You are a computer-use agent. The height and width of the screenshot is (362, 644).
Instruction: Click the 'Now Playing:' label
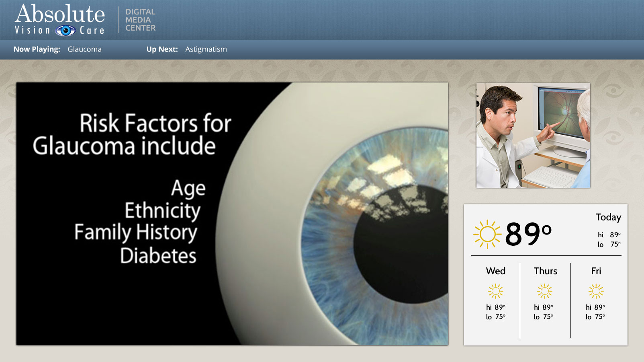click(x=37, y=49)
